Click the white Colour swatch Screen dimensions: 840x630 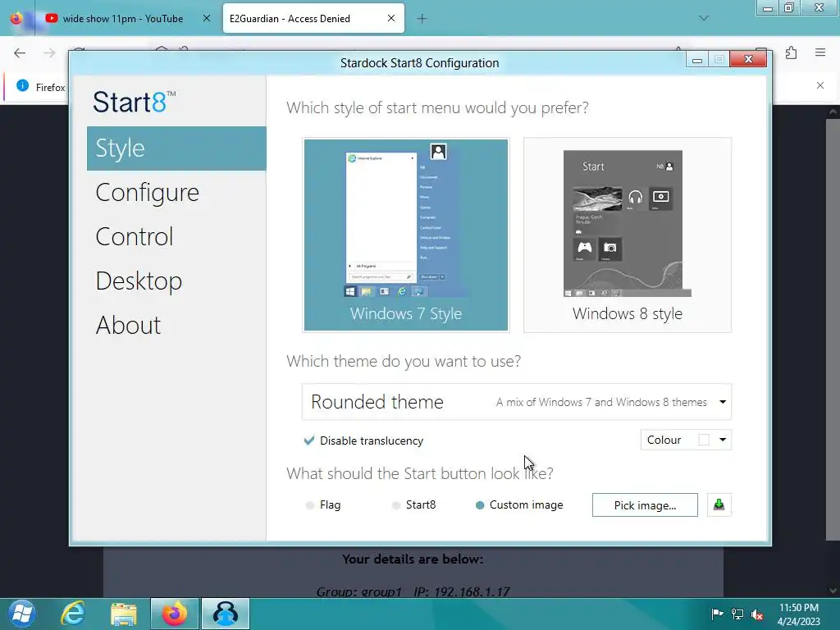pyautogui.click(x=704, y=440)
